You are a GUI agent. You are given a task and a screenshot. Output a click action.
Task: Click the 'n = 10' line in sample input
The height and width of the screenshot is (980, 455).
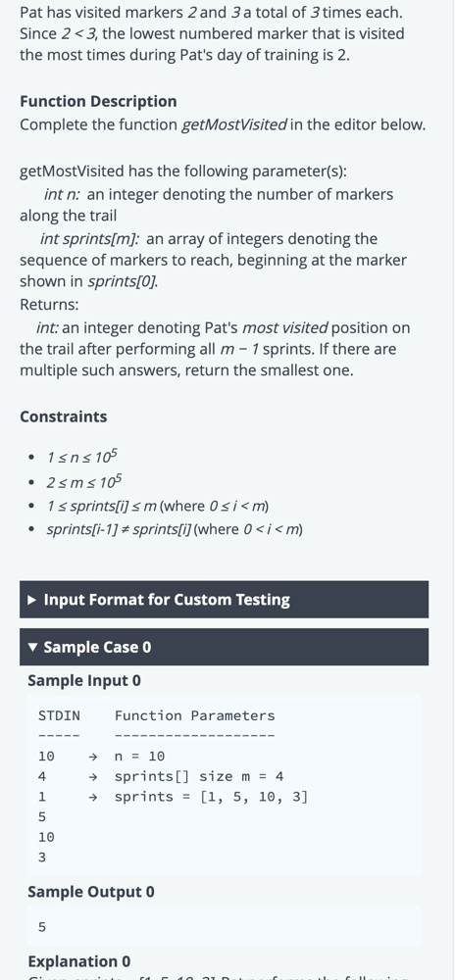click(139, 757)
